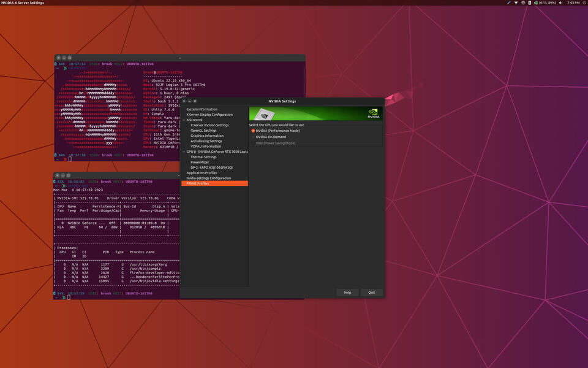Click '/usr/bin/compiz' process name in nvidia-smi
The width and height of the screenshot is (588, 368).
tap(145, 269)
